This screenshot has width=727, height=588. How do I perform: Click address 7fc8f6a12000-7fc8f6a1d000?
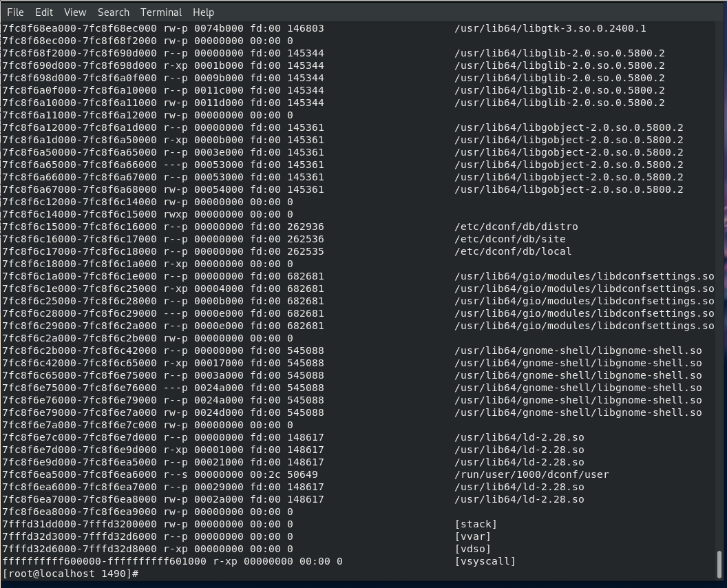(x=79, y=127)
